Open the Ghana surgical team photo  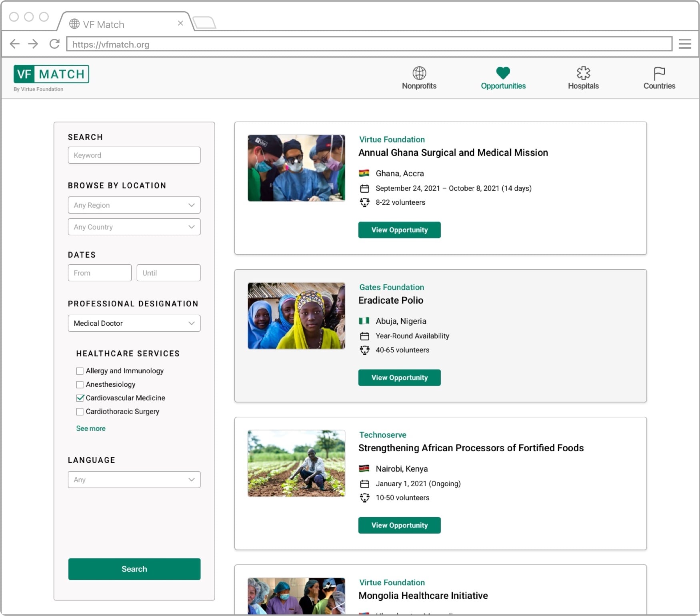(x=296, y=168)
